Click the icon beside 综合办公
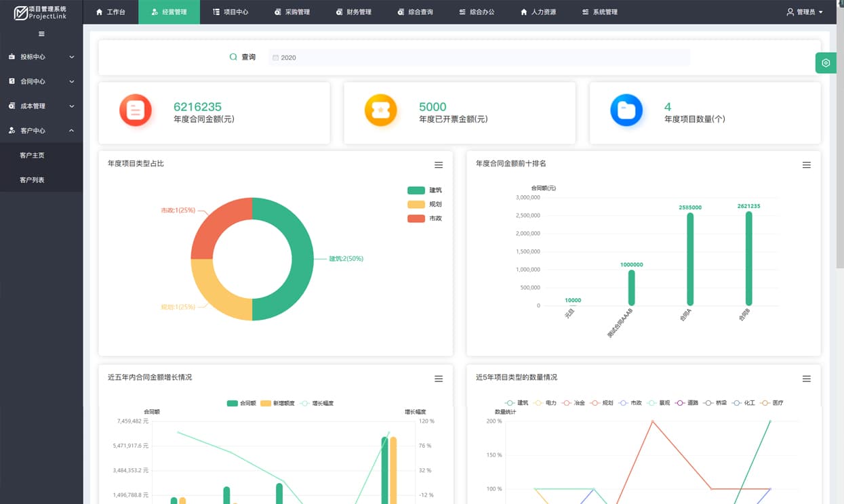The height and width of the screenshot is (504, 844). point(462,12)
